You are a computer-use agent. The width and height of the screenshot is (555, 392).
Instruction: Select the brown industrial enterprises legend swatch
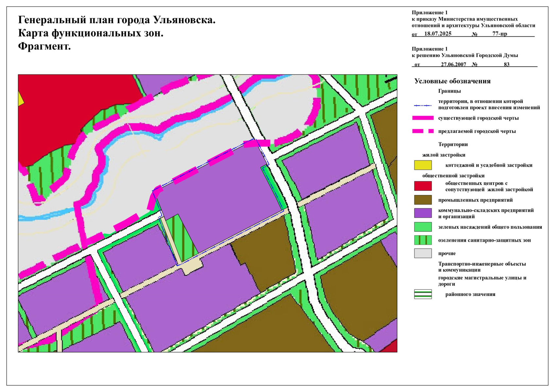[x=423, y=200]
